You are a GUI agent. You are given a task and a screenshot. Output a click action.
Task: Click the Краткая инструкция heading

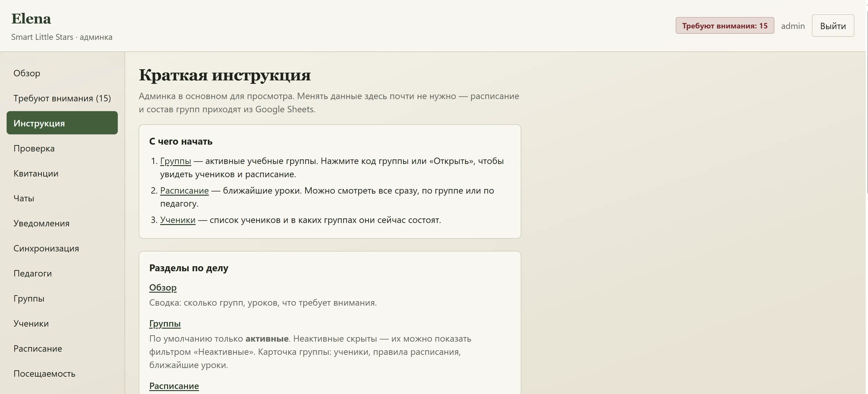click(225, 75)
